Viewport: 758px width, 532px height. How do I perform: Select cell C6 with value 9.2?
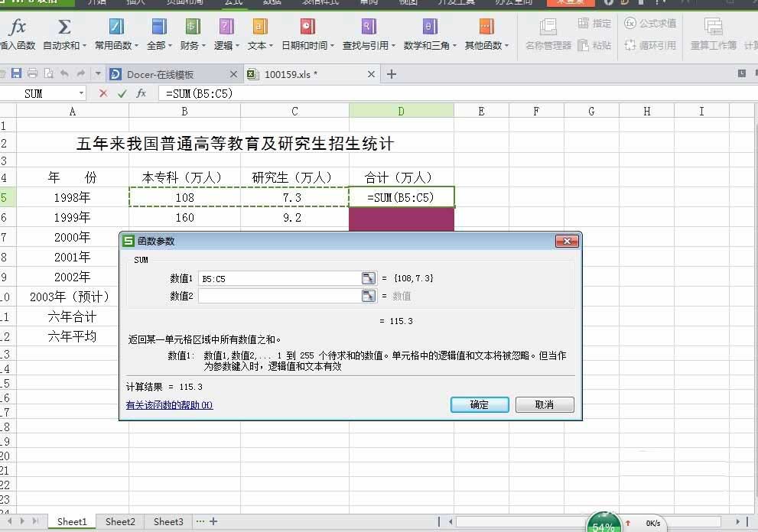tap(295, 217)
